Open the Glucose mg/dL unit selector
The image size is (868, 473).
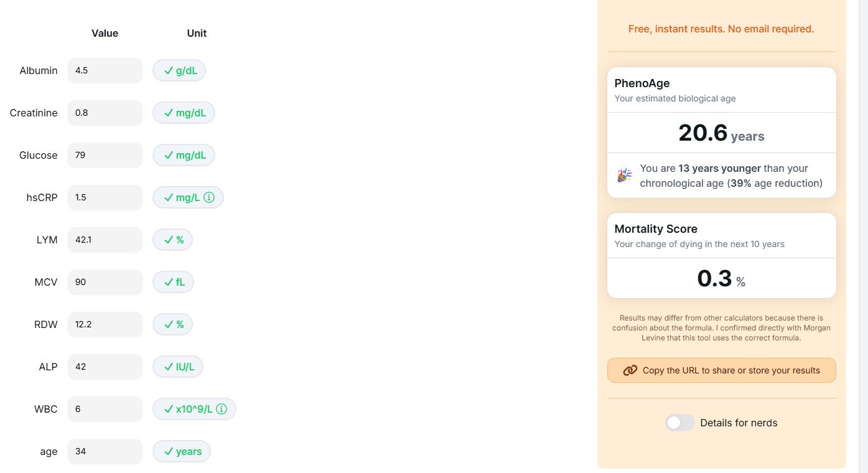(x=184, y=156)
